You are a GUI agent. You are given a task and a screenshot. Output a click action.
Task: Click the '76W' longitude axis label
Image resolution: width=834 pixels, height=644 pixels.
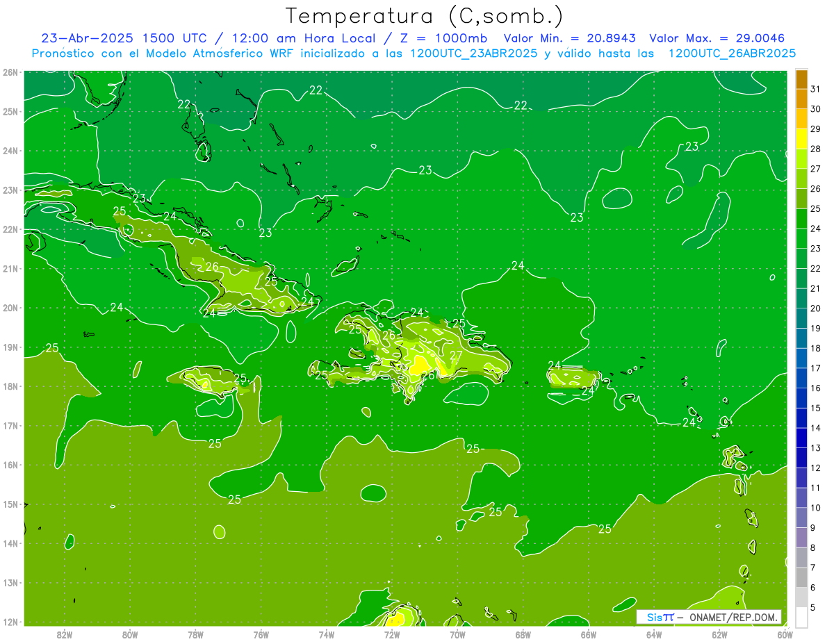(x=261, y=634)
